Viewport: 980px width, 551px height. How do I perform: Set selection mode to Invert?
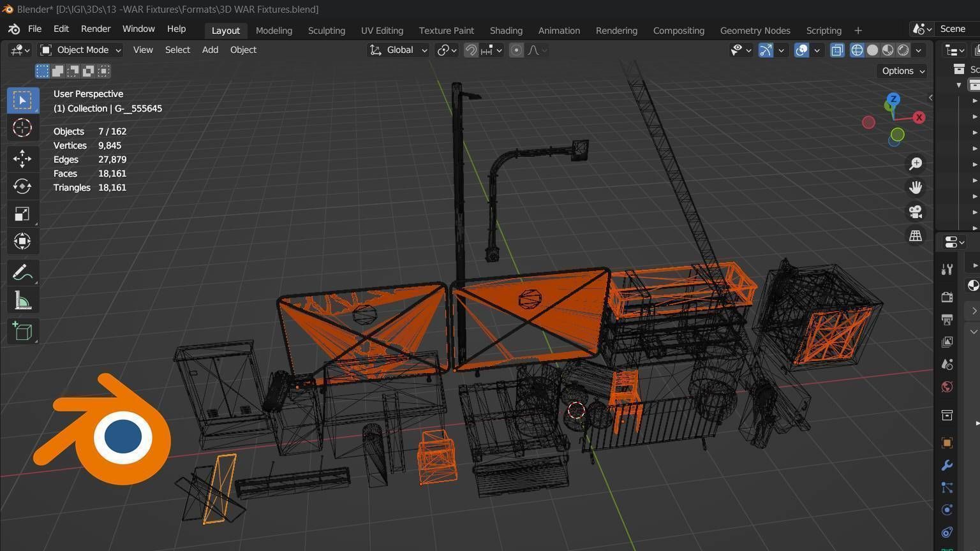(88, 71)
